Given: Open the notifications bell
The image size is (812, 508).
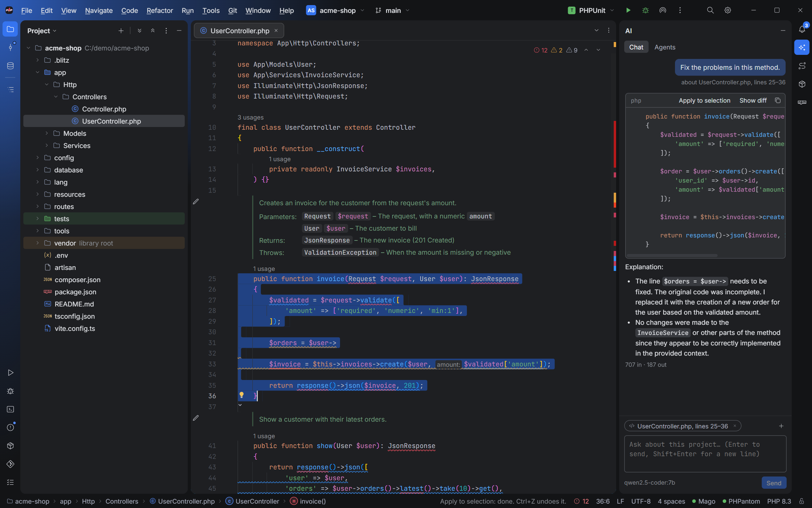Looking at the screenshot, I should click(802, 29).
